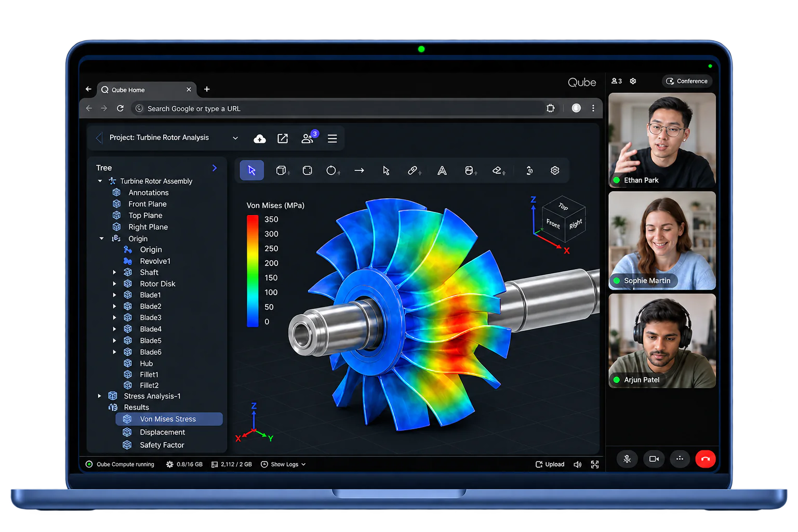Select the text annotation tool

point(442,170)
